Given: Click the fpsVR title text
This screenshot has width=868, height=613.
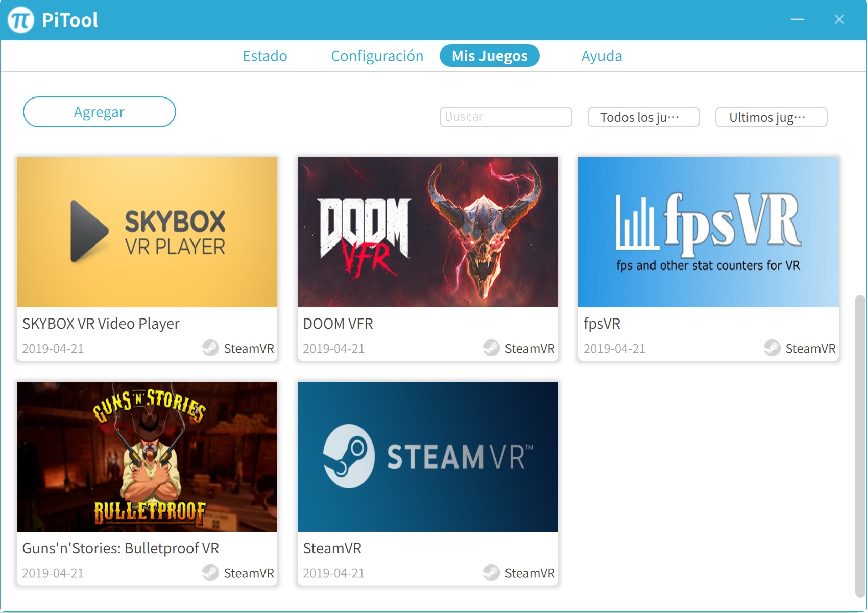Looking at the screenshot, I should 602,324.
